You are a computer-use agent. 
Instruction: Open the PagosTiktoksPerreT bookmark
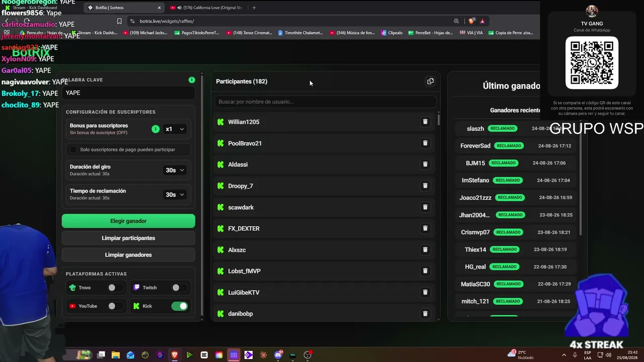tap(197, 33)
